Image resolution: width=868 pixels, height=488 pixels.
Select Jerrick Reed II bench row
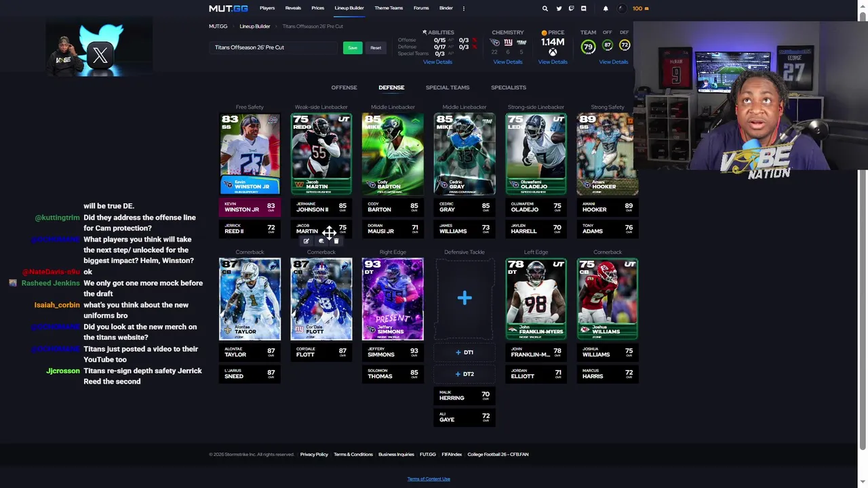[250, 229]
